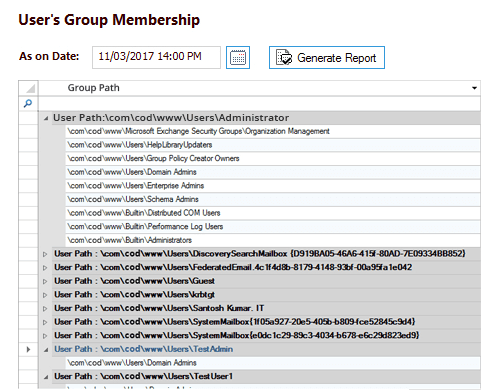Image resolution: width=500 pixels, height=390 pixels.
Task: Select the HelpLibraryUpdaters group row
Action: click(x=273, y=145)
